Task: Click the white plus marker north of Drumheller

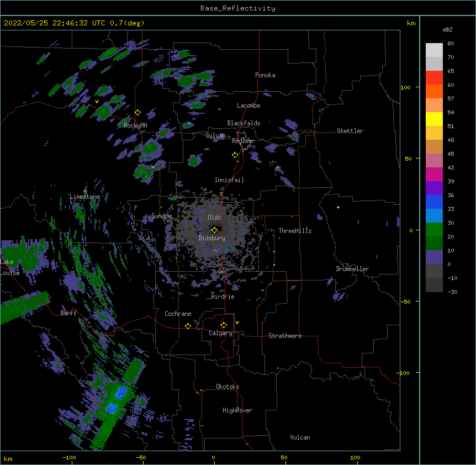Action: tap(338, 207)
